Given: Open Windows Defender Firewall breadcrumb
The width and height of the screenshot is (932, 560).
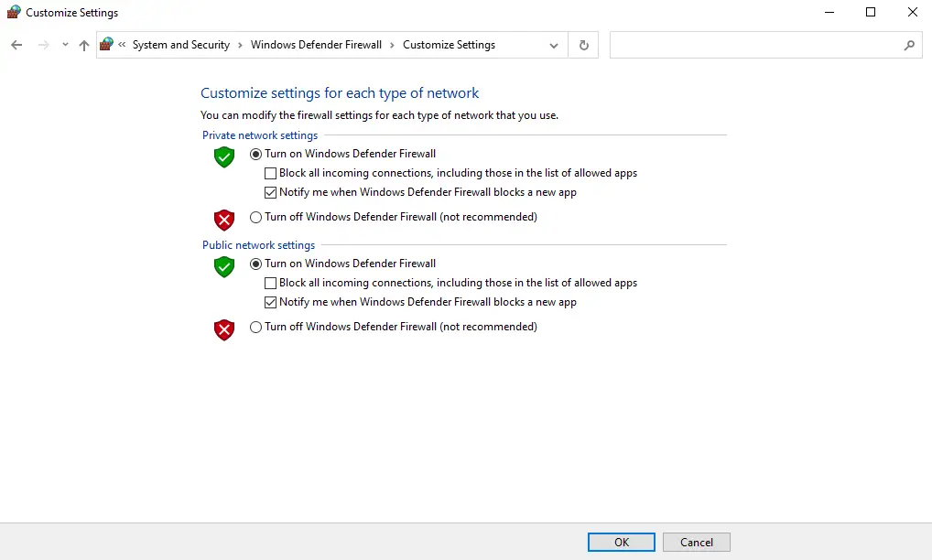Looking at the screenshot, I should [316, 45].
